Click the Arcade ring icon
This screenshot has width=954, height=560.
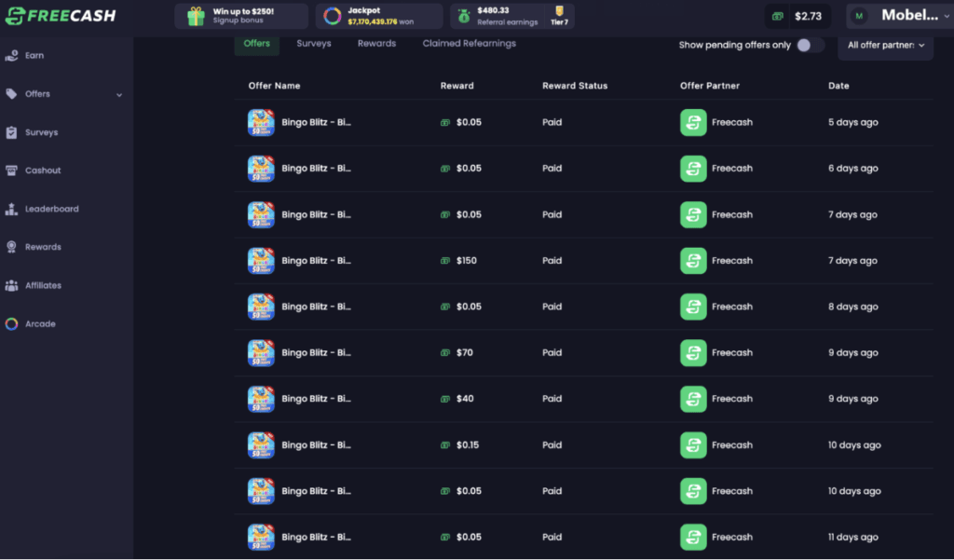11,324
